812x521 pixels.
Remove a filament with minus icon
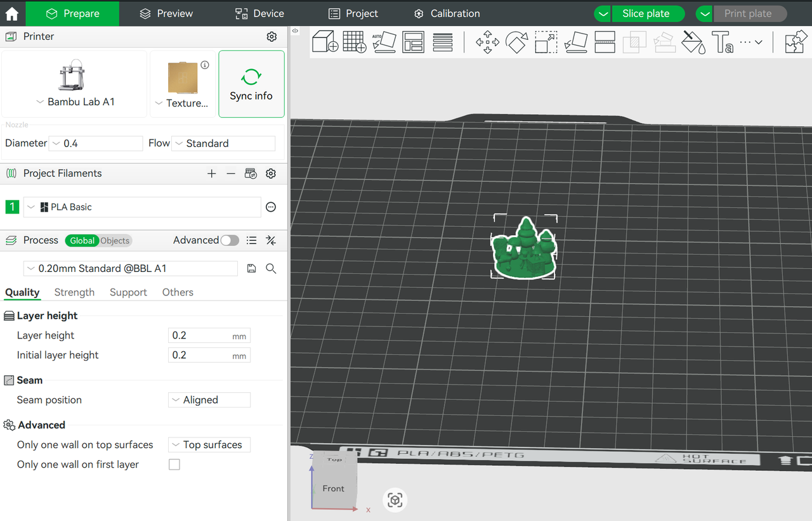[231, 174]
